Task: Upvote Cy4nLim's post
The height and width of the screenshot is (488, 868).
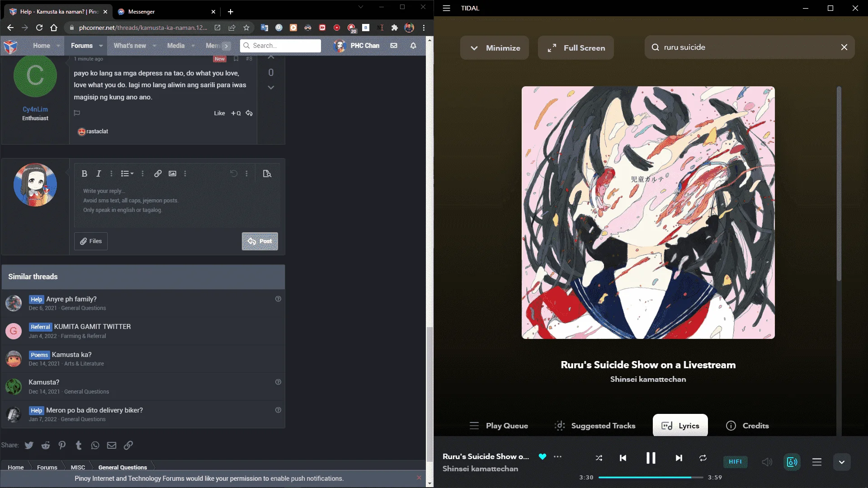Action: pyautogui.click(x=271, y=57)
